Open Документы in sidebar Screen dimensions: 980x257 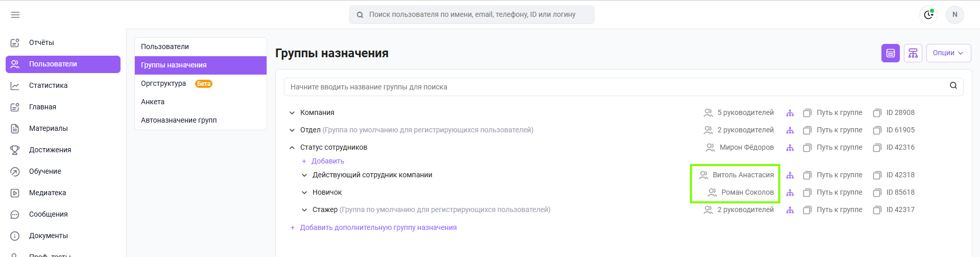pyautogui.click(x=63, y=236)
